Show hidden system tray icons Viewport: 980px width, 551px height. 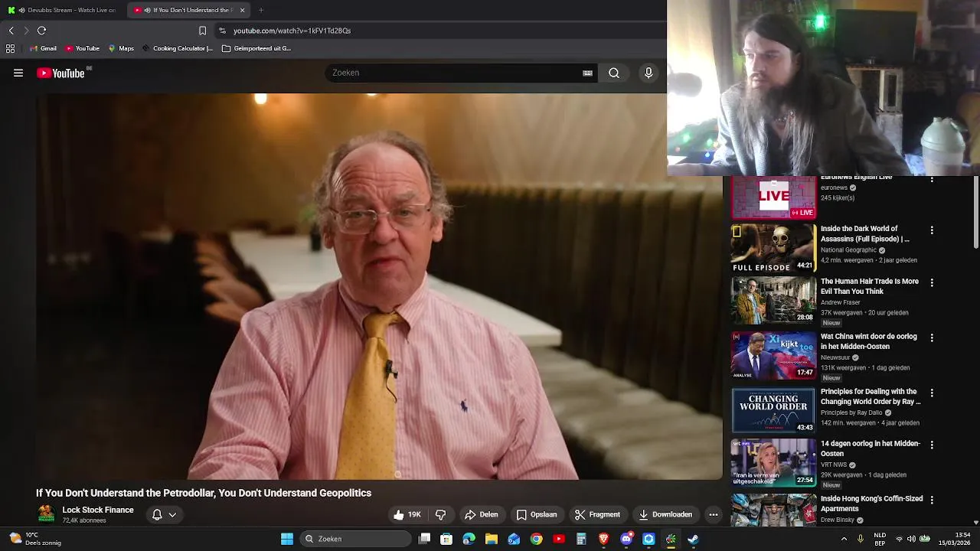[x=844, y=540]
